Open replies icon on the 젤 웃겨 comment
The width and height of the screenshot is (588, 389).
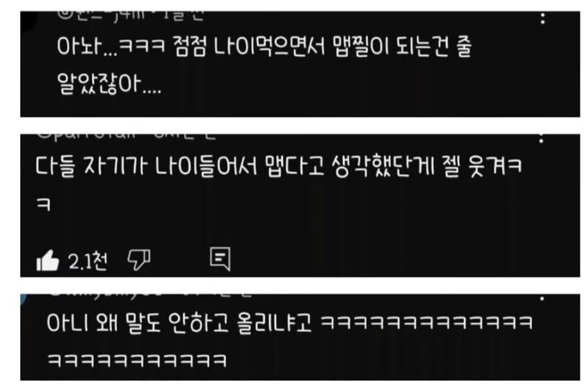220,258
